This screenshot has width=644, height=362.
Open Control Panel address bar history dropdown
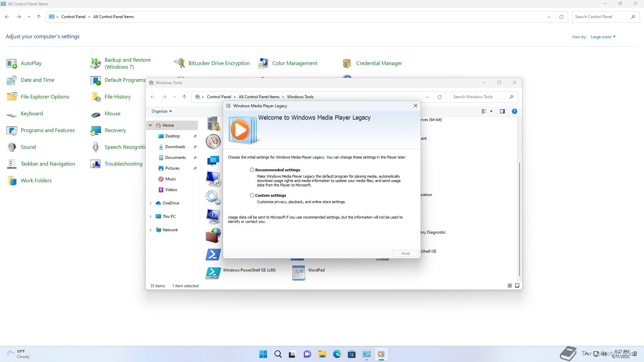coord(549,17)
